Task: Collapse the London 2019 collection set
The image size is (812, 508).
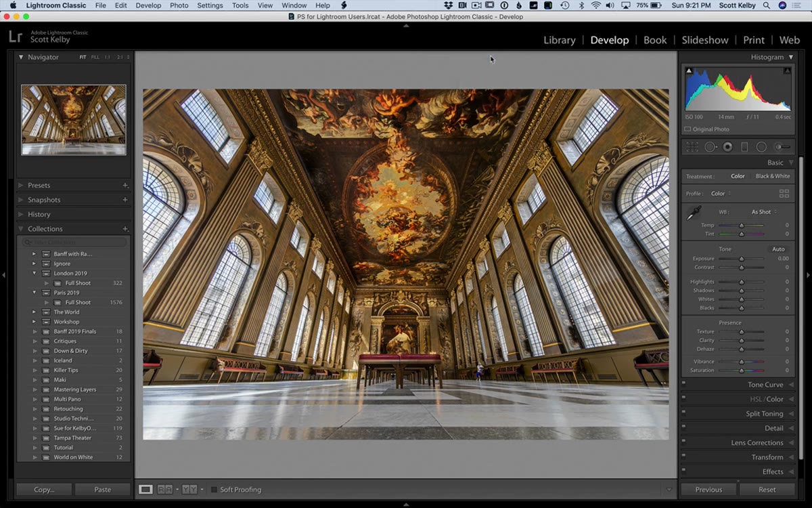Action: (x=34, y=273)
